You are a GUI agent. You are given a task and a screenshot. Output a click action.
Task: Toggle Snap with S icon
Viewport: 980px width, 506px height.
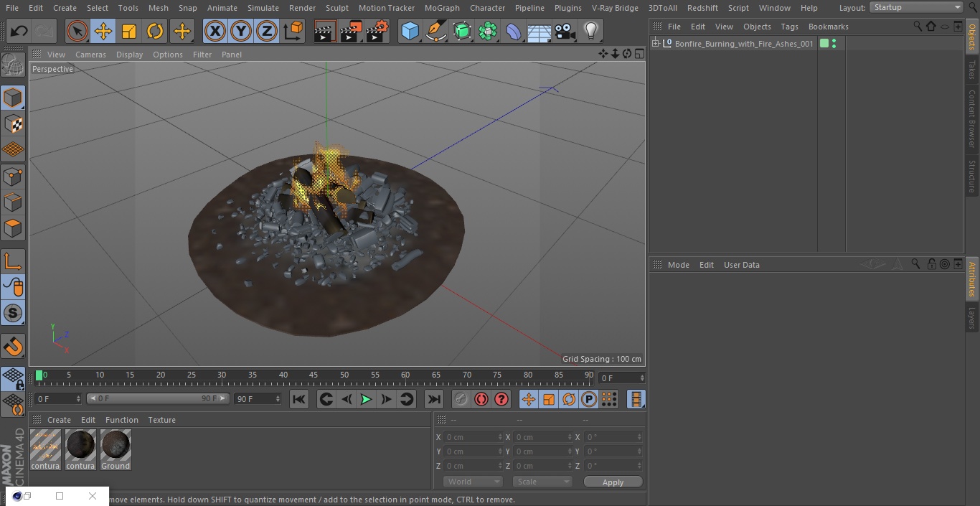13,313
